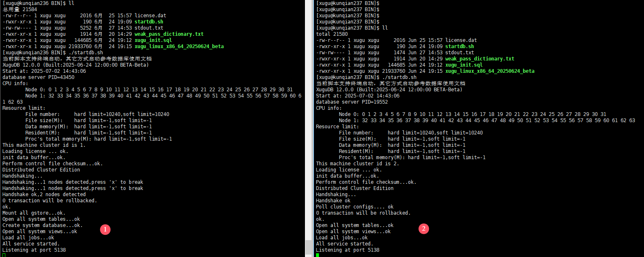Click xugu_linux_x86_64_20250624_beta in left listing
Screen dimensions: 644x257
[179, 46]
